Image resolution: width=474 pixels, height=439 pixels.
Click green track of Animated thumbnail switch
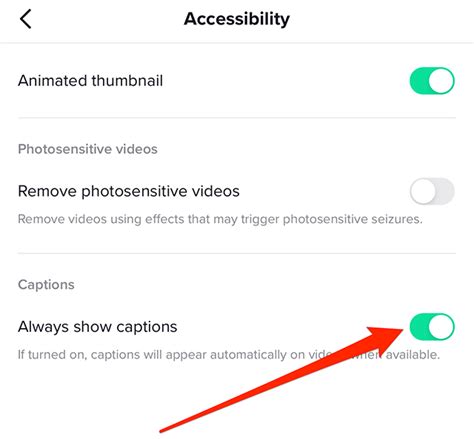(419, 81)
